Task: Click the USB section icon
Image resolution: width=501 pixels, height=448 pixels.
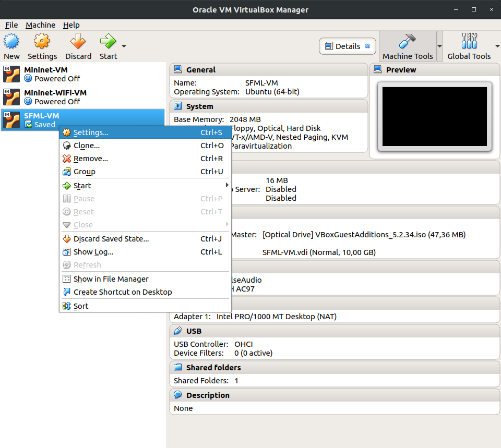Action: pos(178,331)
